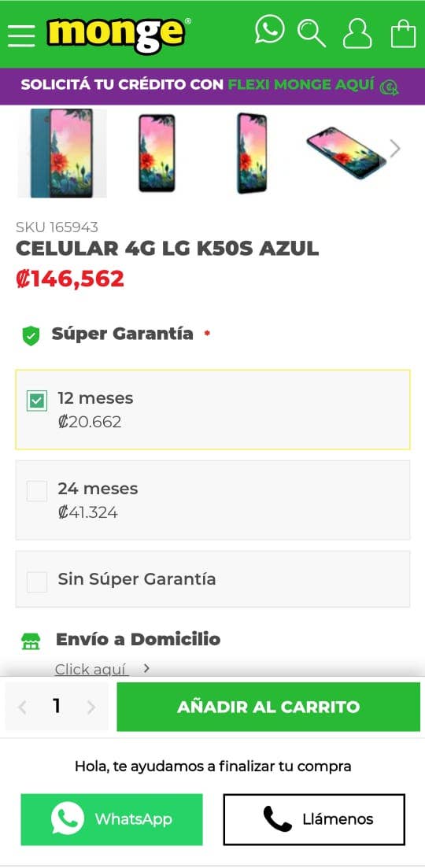Click the Flexi Monge credit icon

click(x=389, y=87)
